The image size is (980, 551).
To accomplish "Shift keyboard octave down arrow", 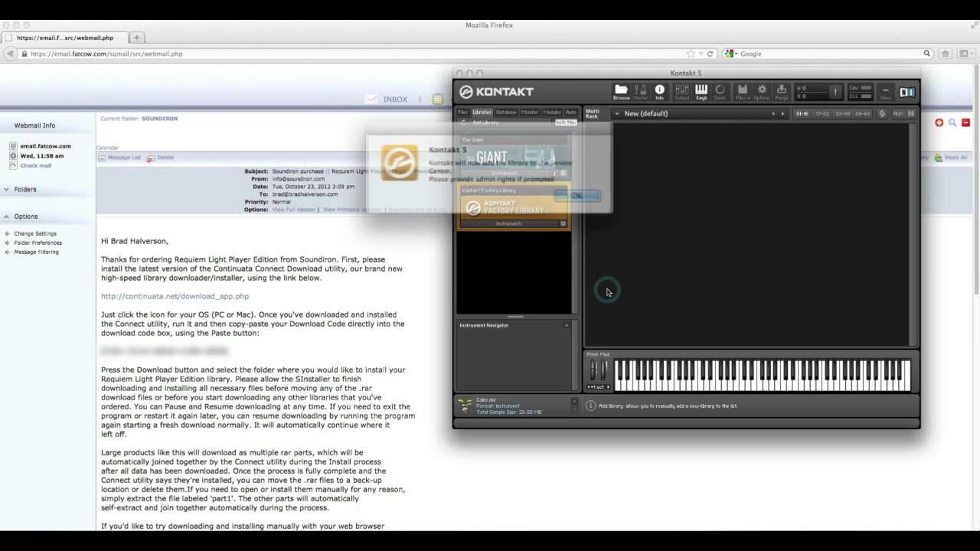I will coord(590,387).
